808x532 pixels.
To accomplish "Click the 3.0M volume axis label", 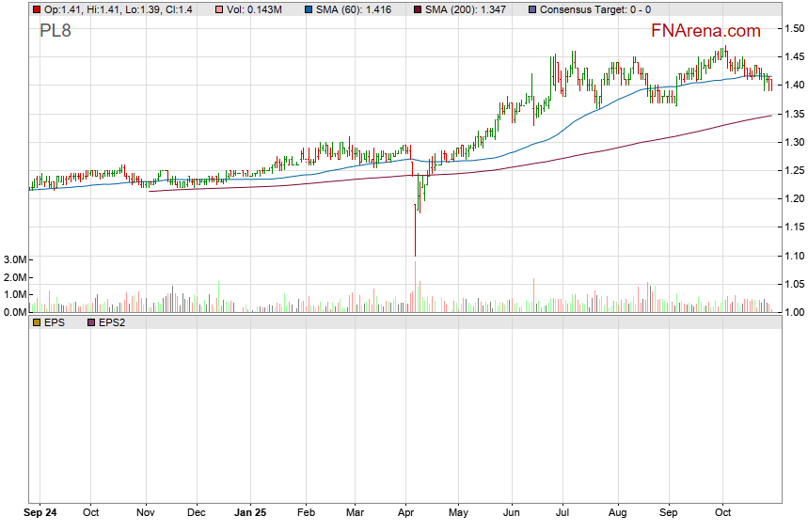I will [13, 259].
